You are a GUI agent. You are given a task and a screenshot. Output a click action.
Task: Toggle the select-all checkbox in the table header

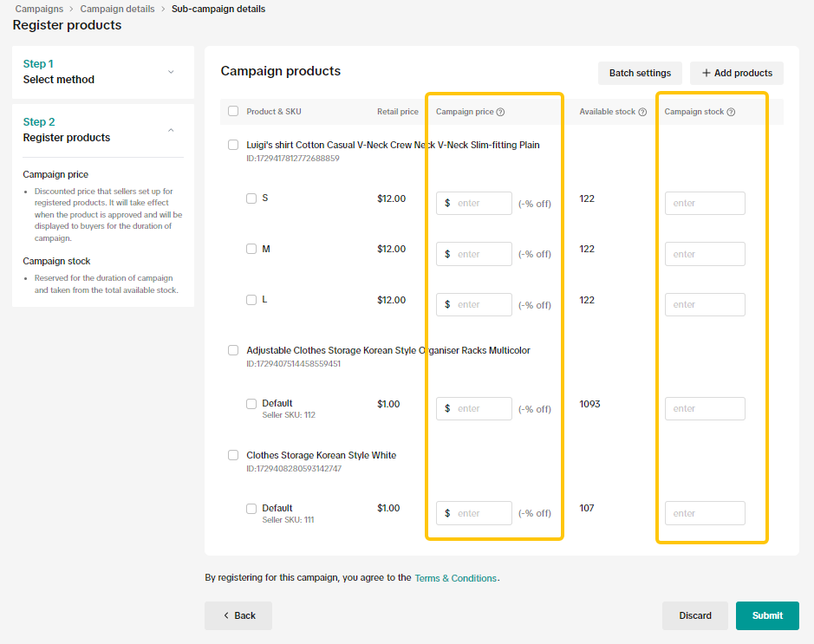[x=233, y=111]
